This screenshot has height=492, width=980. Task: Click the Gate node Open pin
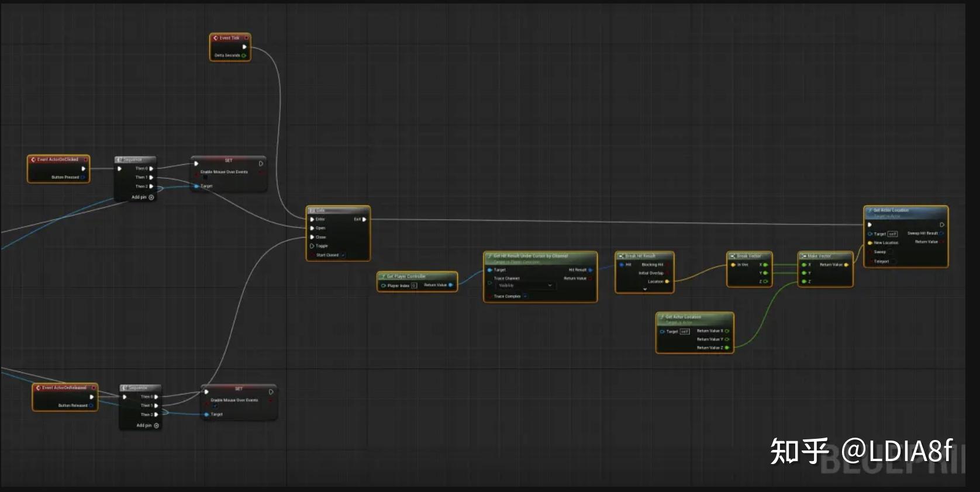click(312, 228)
